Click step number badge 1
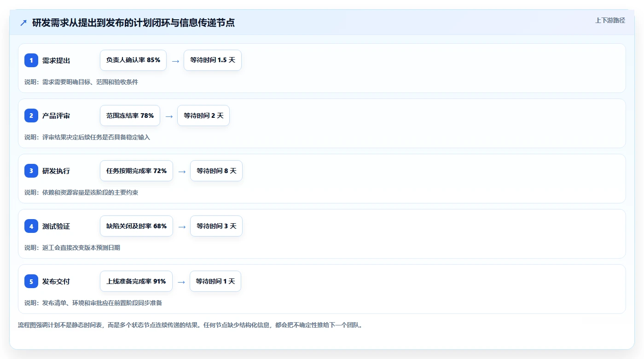This screenshot has width=644, height=359. tap(31, 60)
